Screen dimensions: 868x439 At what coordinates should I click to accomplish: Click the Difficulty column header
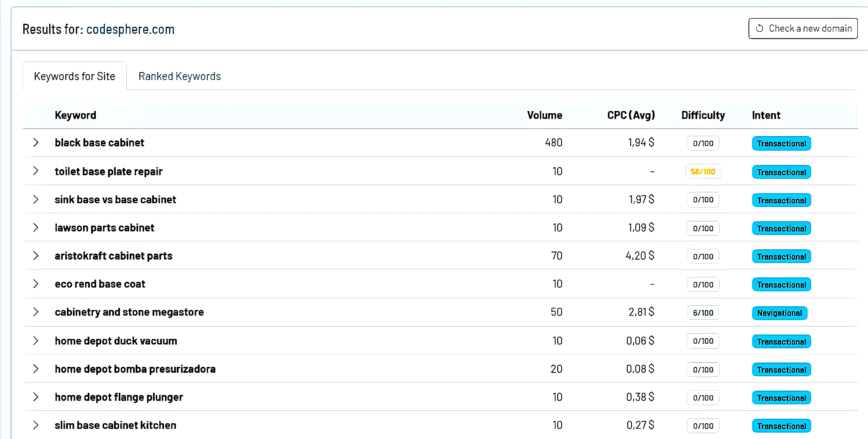click(x=703, y=115)
